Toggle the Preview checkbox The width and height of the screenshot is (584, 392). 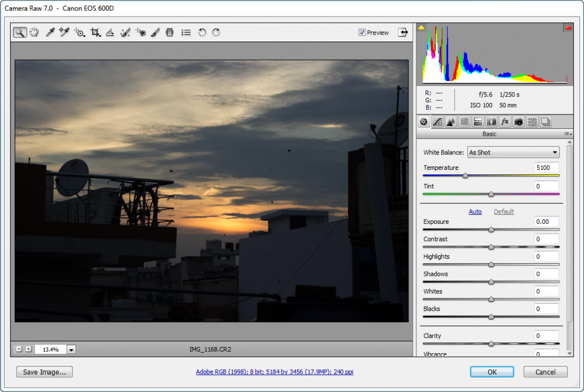[362, 32]
